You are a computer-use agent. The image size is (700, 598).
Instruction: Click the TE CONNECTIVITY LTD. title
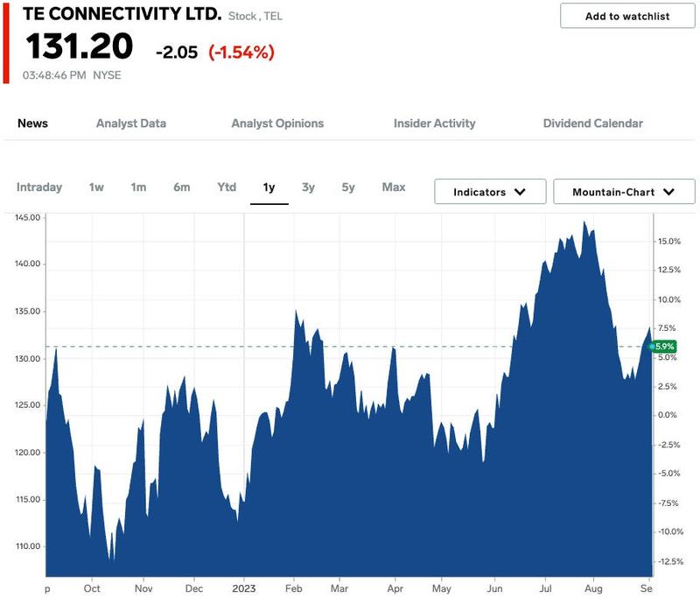click(122, 14)
